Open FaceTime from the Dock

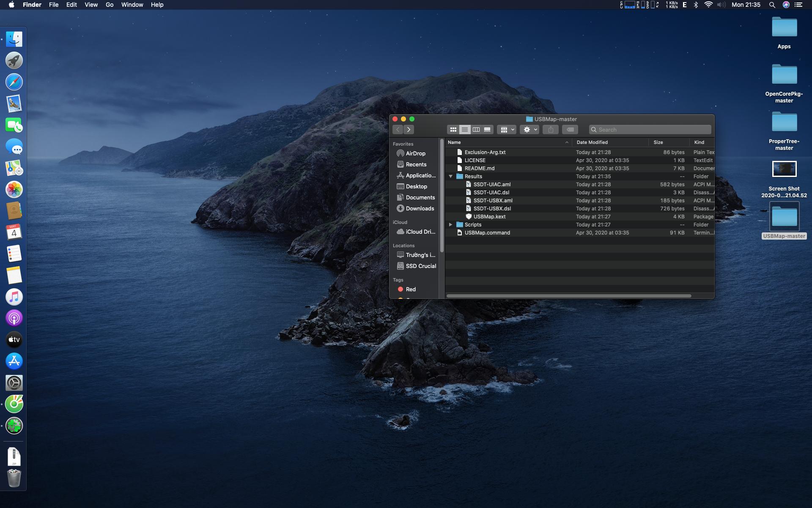click(14, 125)
